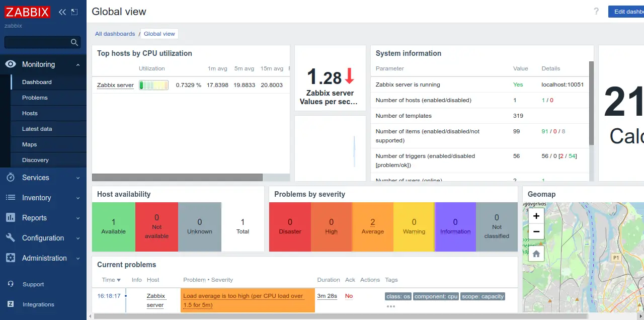Expand the Administration section chevron
The height and width of the screenshot is (320, 644).
coord(78,259)
